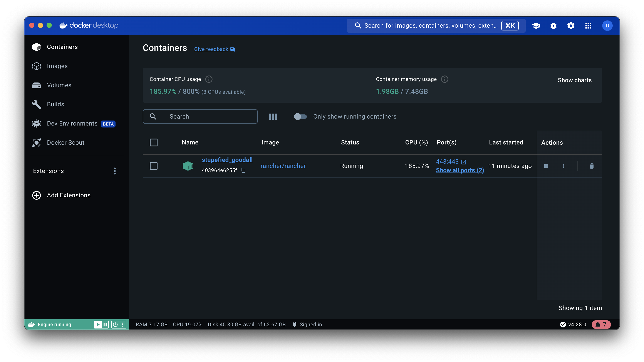Open stupefied_goodall container link
The image size is (644, 362).
pos(227,160)
